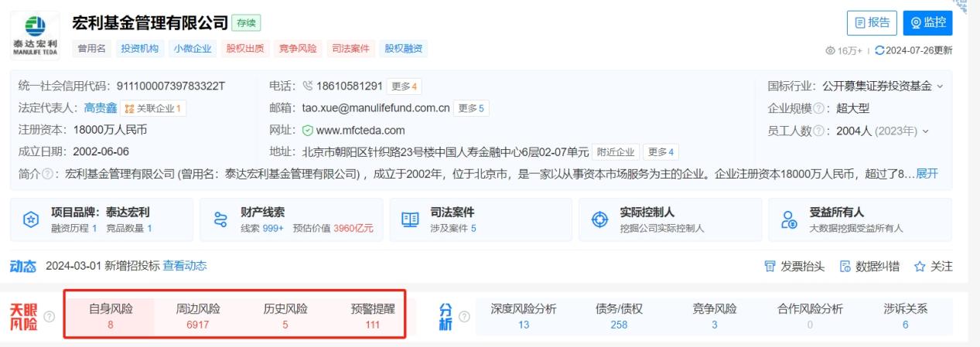The image size is (980, 347).
Task: Click the 监控 monitor button
Action: [927, 23]
